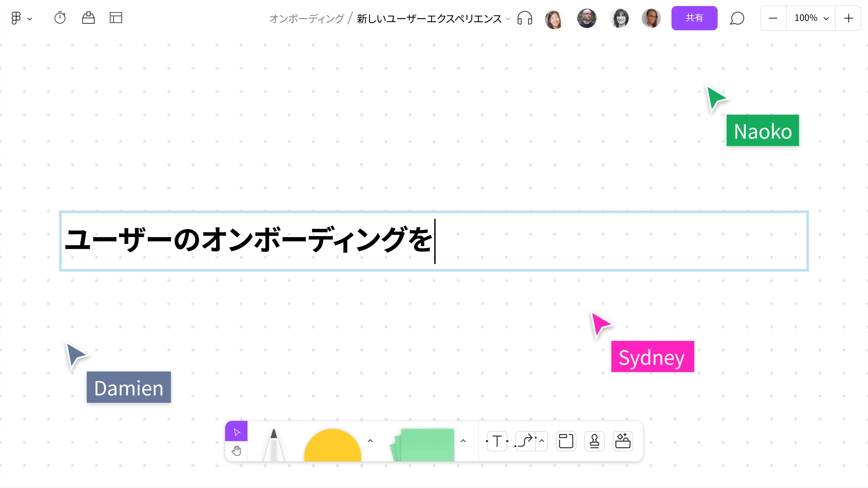Select the Move cursor tool
Screen dimensions: 868x488
pyautogui.click(x=236, y=432)
